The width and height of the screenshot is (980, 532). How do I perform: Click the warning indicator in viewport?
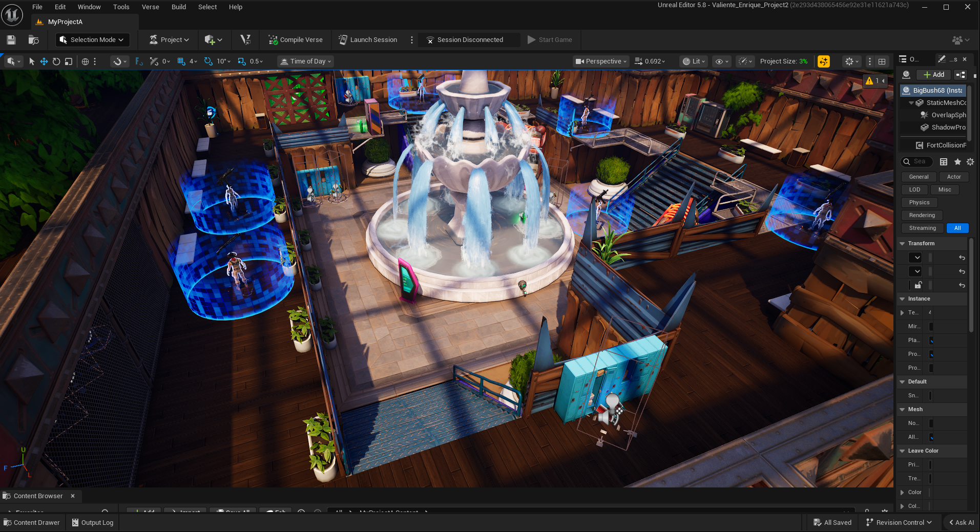click(x=875, y=81)
